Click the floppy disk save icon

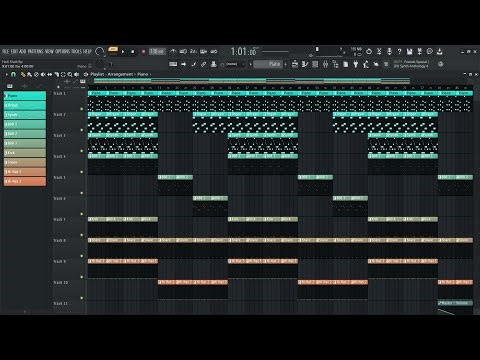coord(409,51)
